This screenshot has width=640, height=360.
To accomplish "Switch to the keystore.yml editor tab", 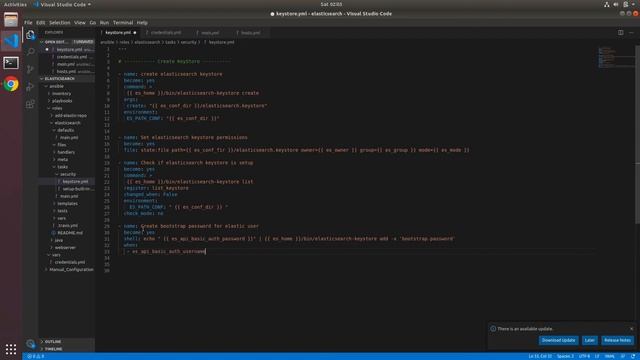I will click(118, 33).
